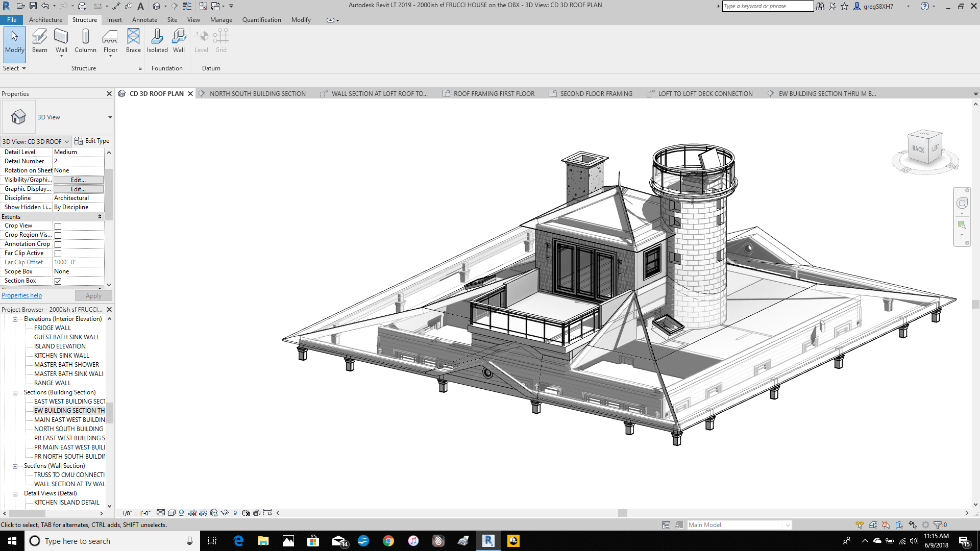
Task: Toggle the Crop Region Visible checkbox
Action: click(58, 235)
